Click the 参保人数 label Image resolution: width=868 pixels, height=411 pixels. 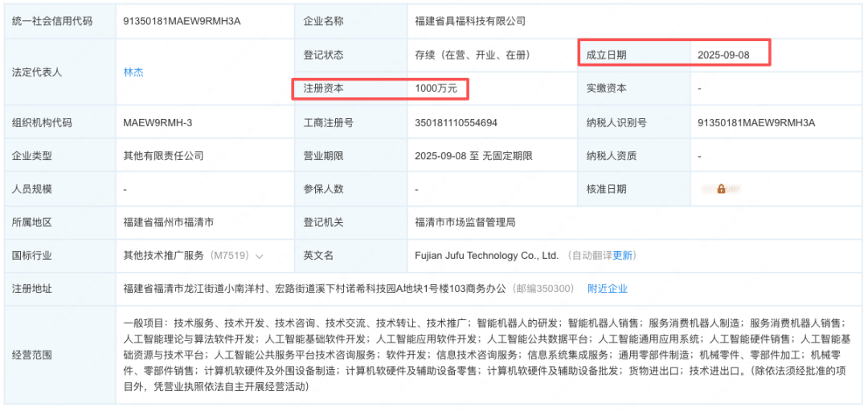(324, 190)
